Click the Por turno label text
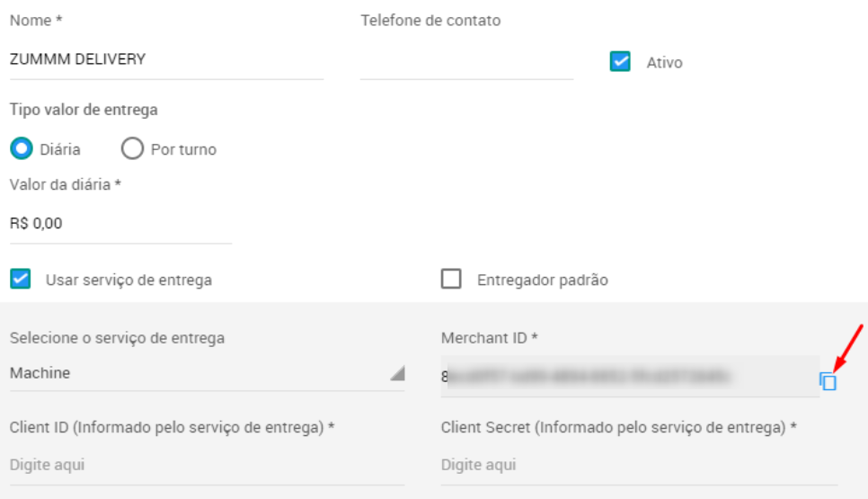The width and height of the screenshot is (868, 499). pyautogui.click(x=184, y=149)
